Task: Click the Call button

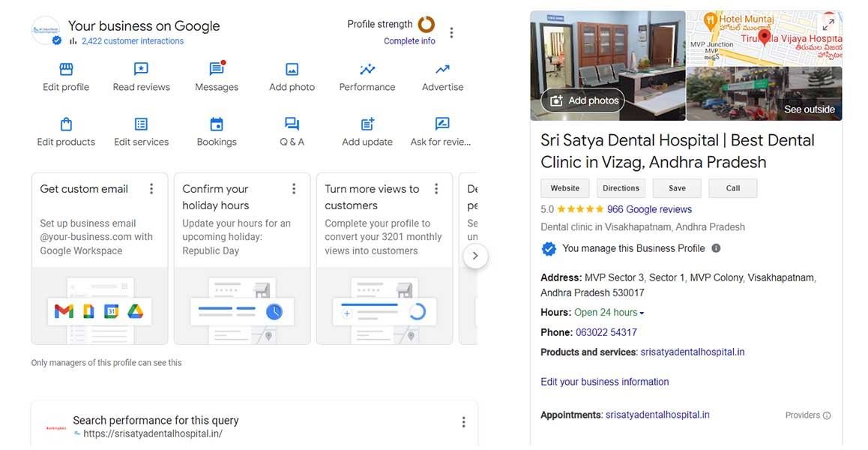Action: tap(733, 188)
